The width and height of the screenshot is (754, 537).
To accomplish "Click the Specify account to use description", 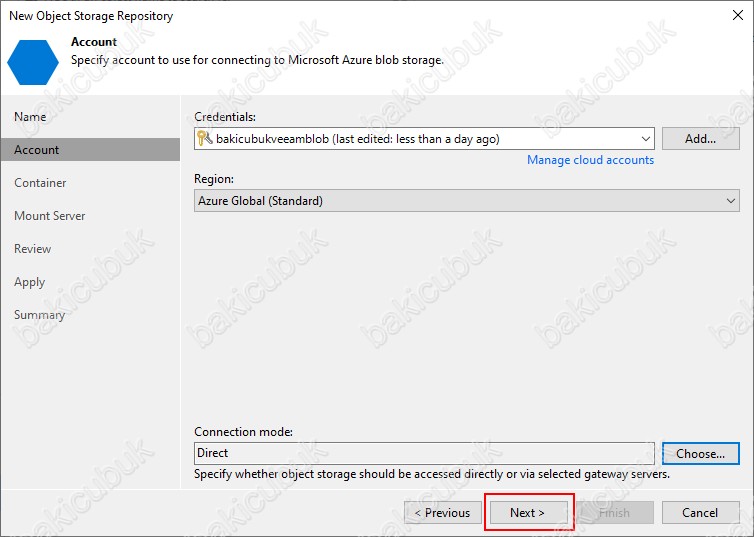I will 257,61.
